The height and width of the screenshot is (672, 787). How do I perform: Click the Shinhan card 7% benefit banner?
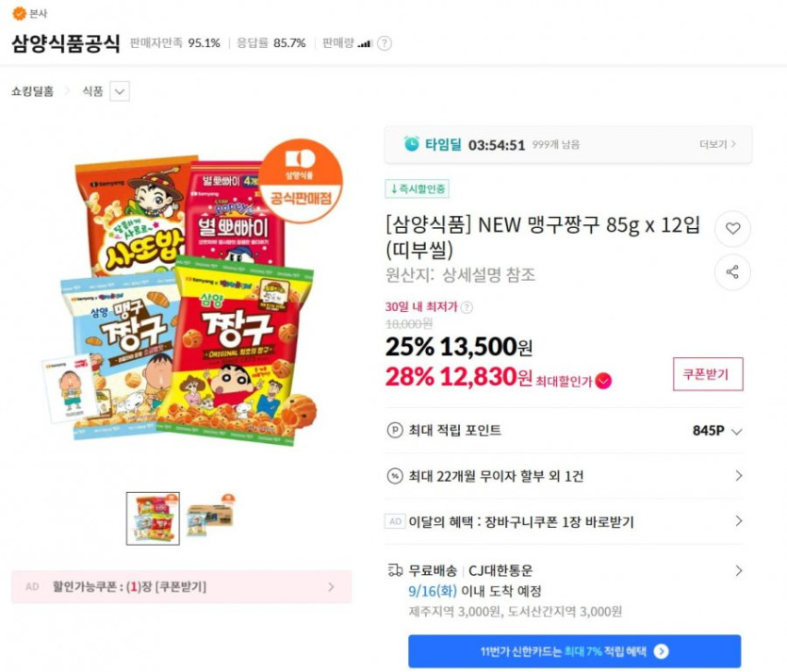point(574,651)
